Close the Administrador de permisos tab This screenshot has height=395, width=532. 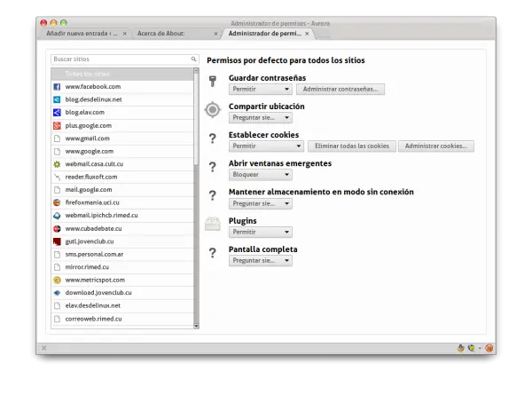point(307,34)
